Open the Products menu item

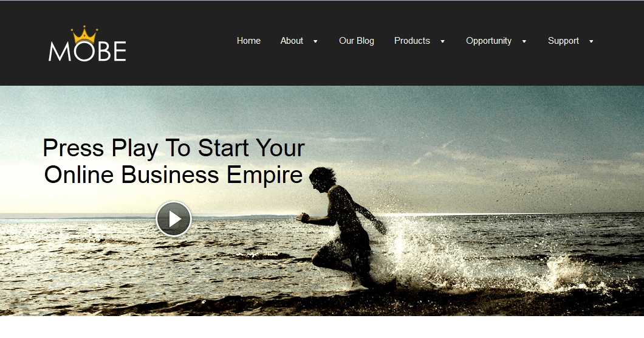[412, 41]
